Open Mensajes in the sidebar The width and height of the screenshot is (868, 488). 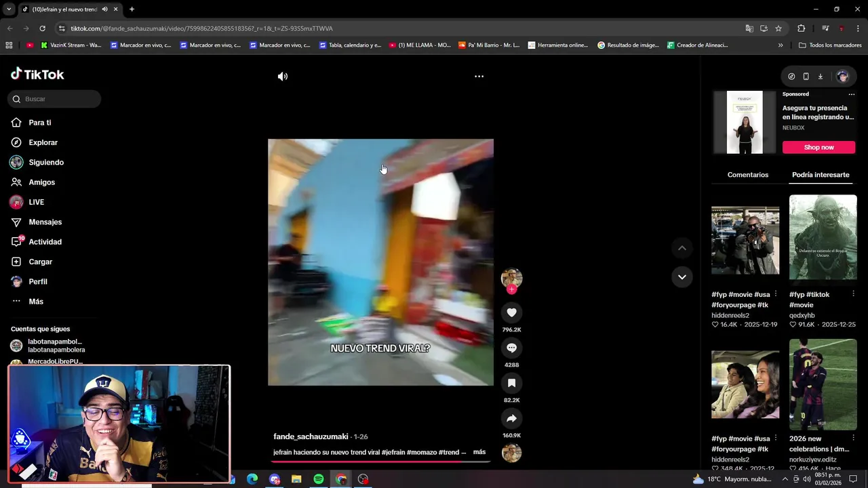(36, 222)
